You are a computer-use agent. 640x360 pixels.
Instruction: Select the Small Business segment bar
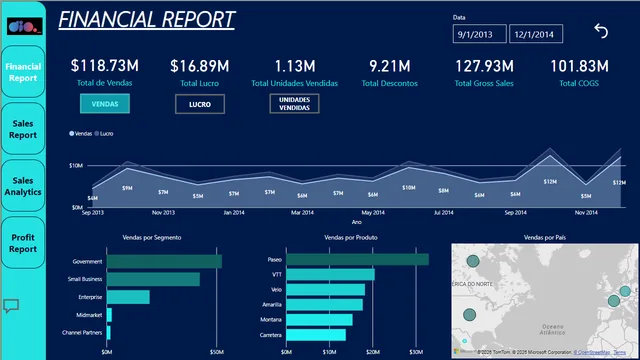(x=153, y=279)
